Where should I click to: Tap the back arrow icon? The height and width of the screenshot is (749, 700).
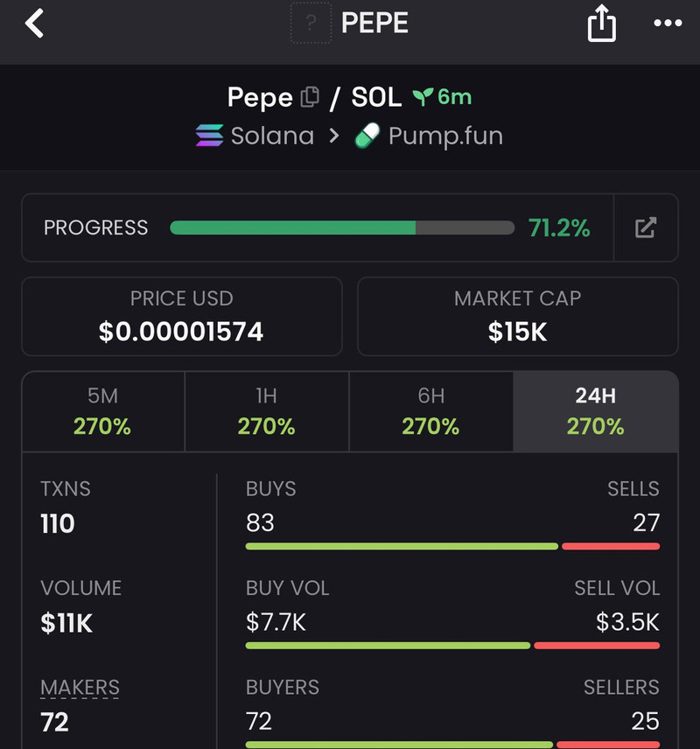[x=34, y=24]
